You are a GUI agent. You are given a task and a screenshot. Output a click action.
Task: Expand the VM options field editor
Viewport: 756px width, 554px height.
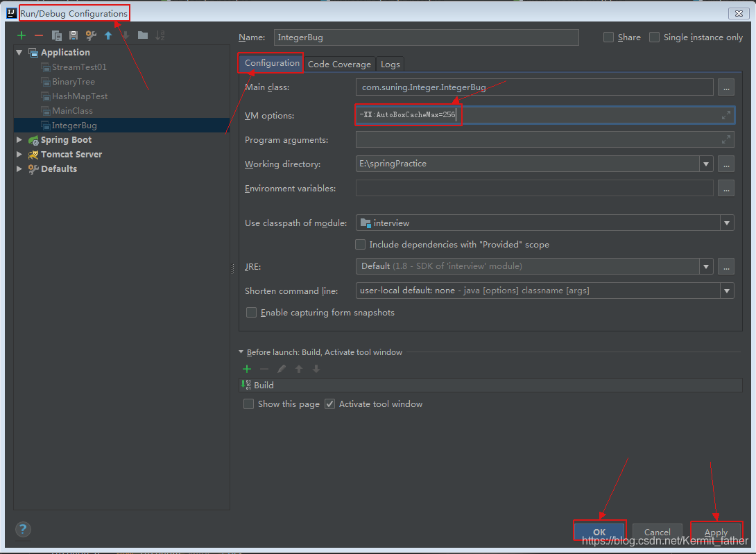click(x=725, y=115)
